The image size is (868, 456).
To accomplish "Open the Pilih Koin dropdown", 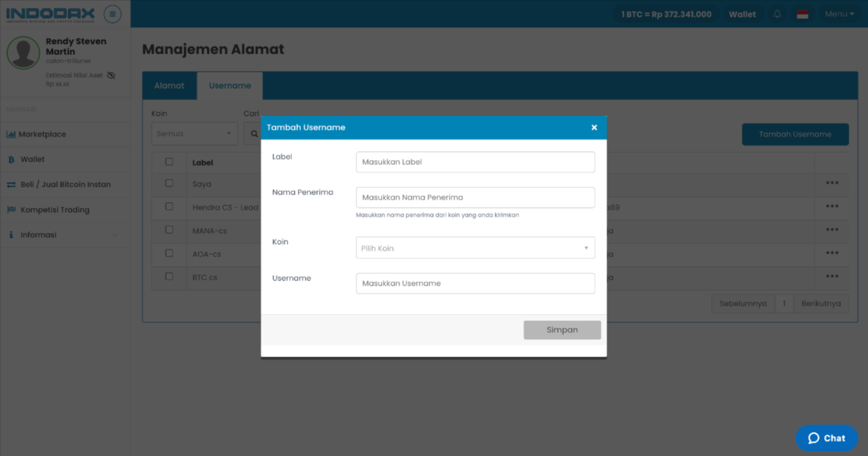I will tap(475, 248).
